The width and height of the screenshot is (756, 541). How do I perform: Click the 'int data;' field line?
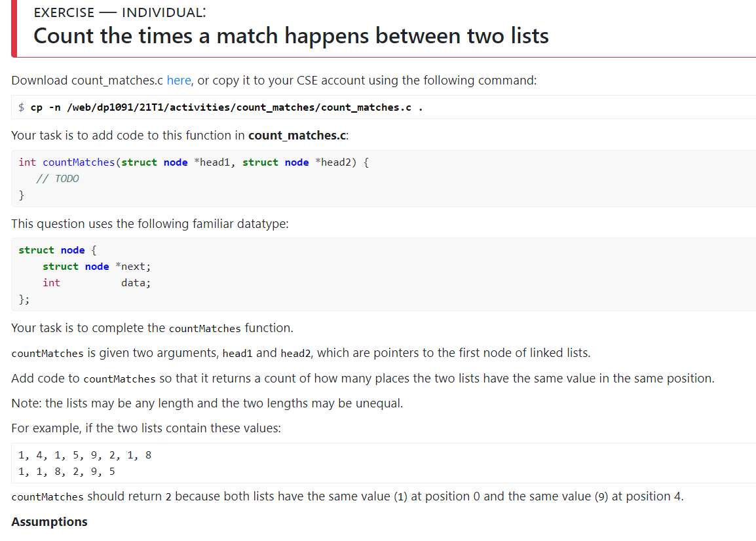click(x=96, y=283)
